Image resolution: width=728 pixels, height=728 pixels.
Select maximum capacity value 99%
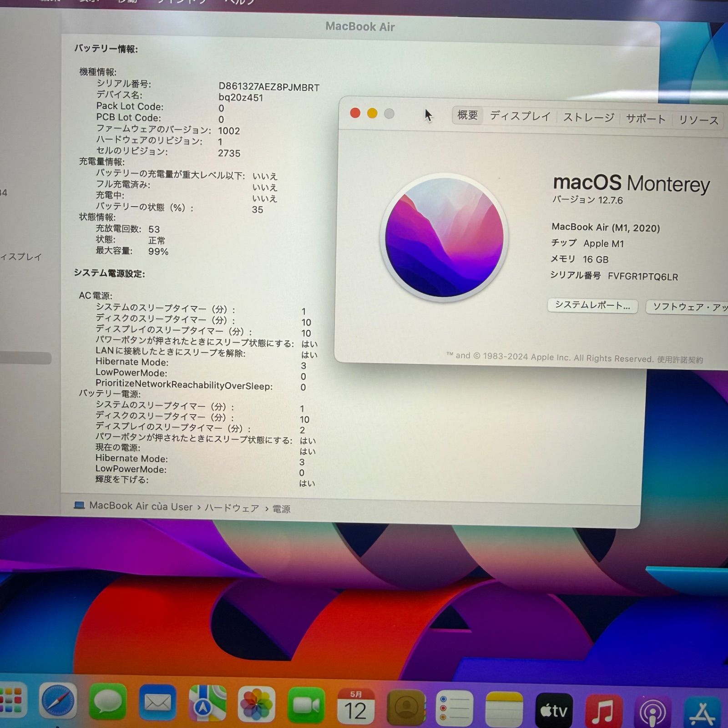coord(158,251)
